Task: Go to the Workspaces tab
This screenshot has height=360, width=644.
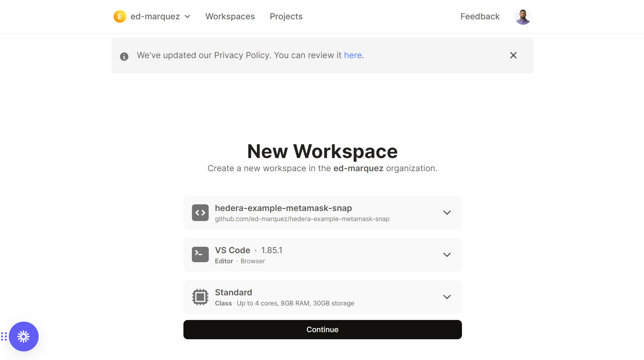Action: click(x=230, y=16)
